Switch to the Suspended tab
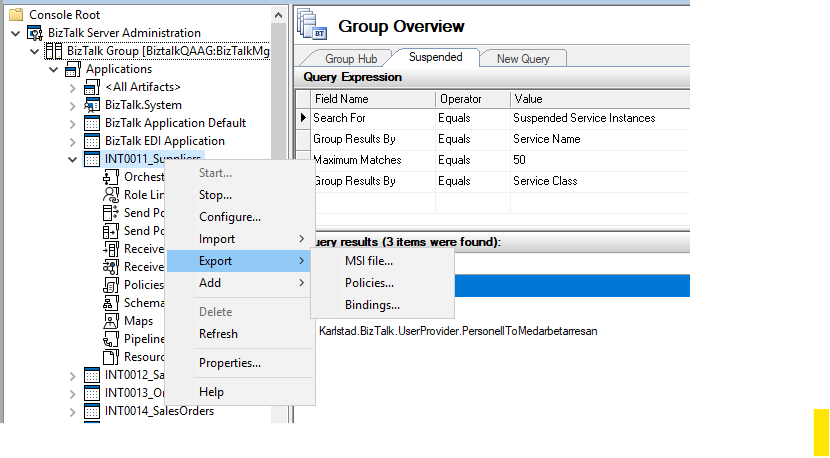830x458 pixels. pyautogui.click(x=436, y=57)
